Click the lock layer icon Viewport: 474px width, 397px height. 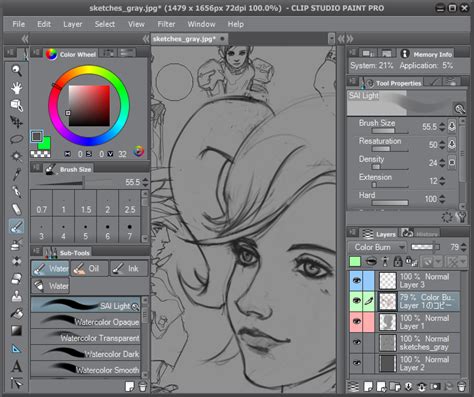pyautogui.click(x=397, y=262)
